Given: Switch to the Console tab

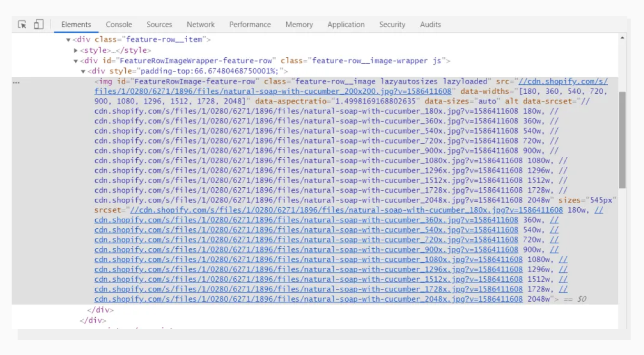Looking at the screenshot, I should pos(119,24).
